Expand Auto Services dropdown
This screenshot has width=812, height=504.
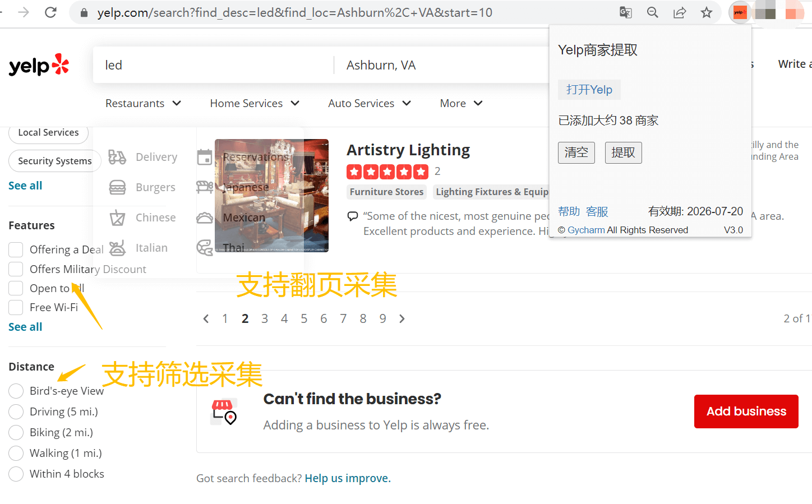coord(370,103)
